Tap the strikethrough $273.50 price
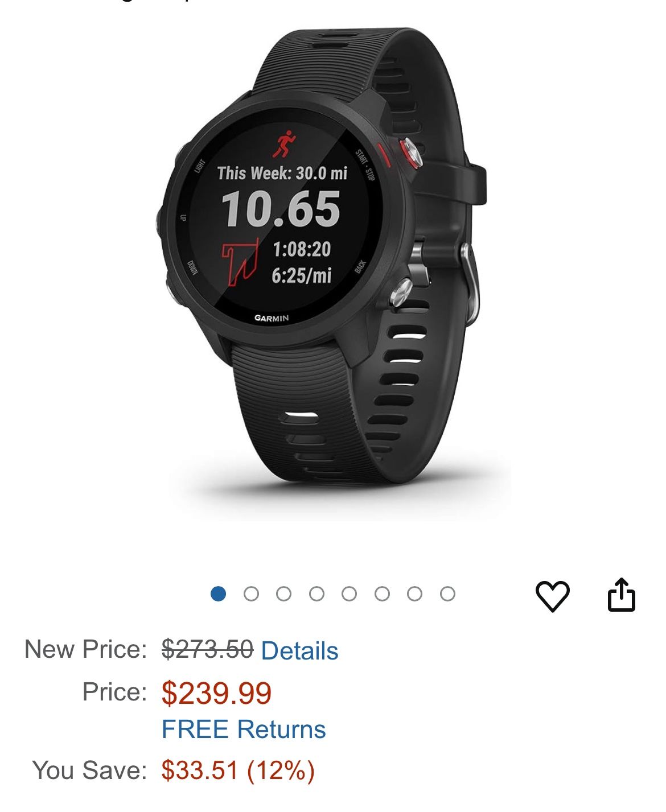 coord(207,649)
